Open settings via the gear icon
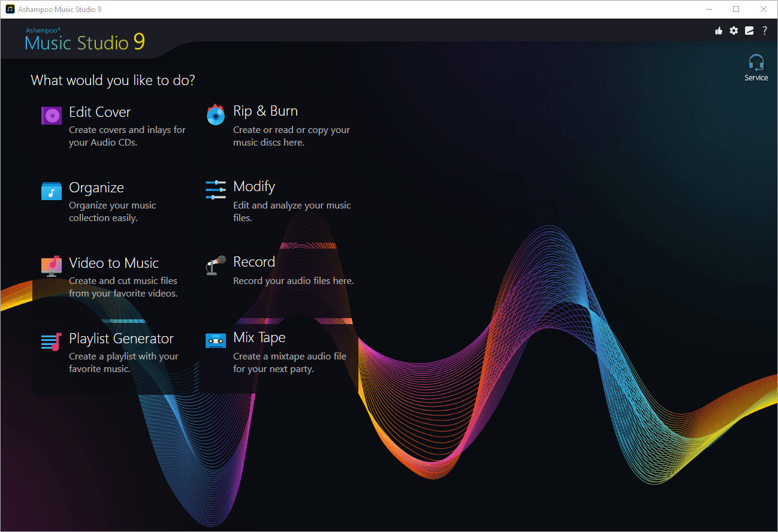 734,31
